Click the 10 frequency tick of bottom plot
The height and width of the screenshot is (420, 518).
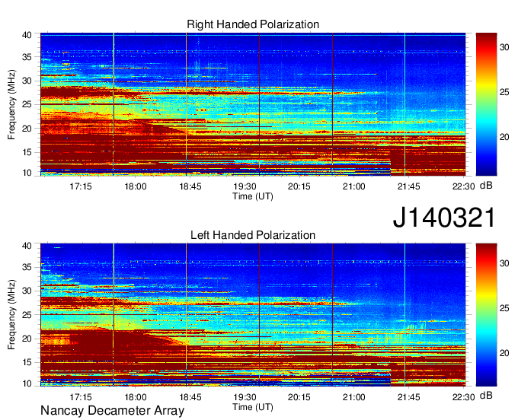[27, 383]
